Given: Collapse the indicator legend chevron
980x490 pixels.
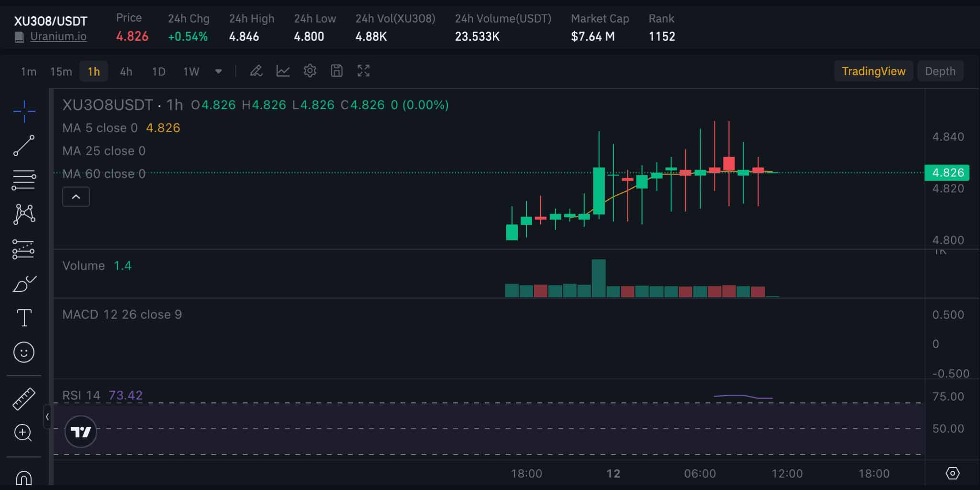Looking at the screenshot, I should point(76,197).
